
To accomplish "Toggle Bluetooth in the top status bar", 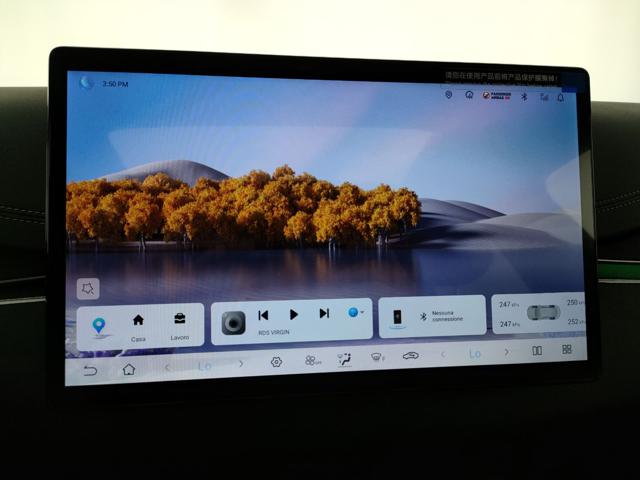I will [x=523, y=96].
